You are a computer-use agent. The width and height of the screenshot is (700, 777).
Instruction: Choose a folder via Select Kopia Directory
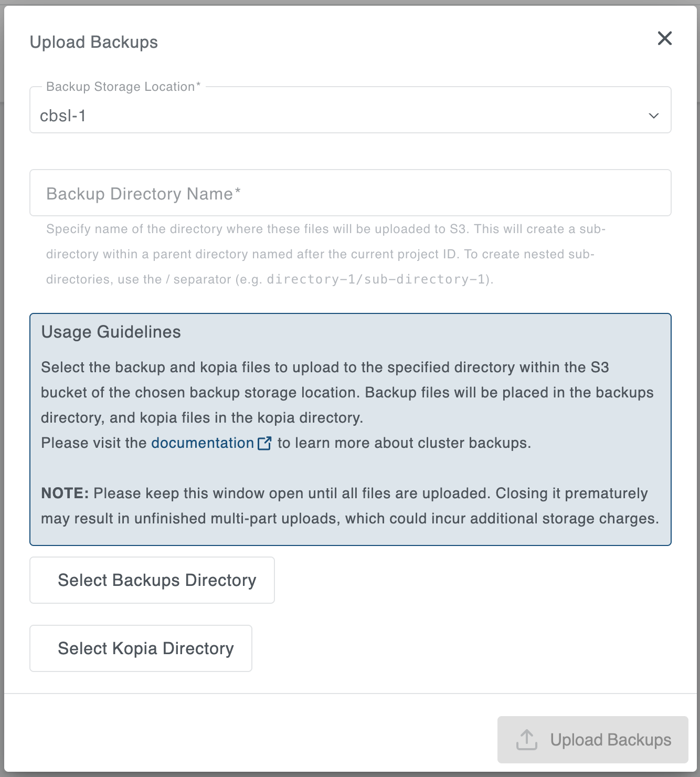tap(140, 648)
